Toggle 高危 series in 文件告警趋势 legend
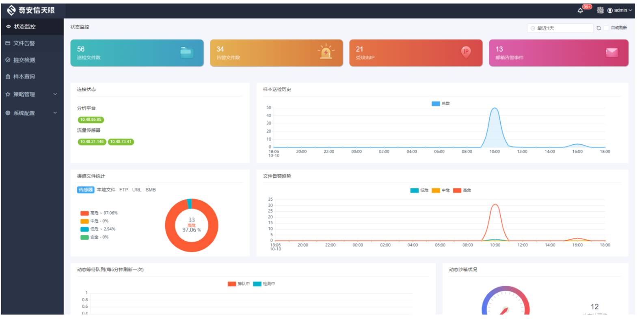 [462, 190]
